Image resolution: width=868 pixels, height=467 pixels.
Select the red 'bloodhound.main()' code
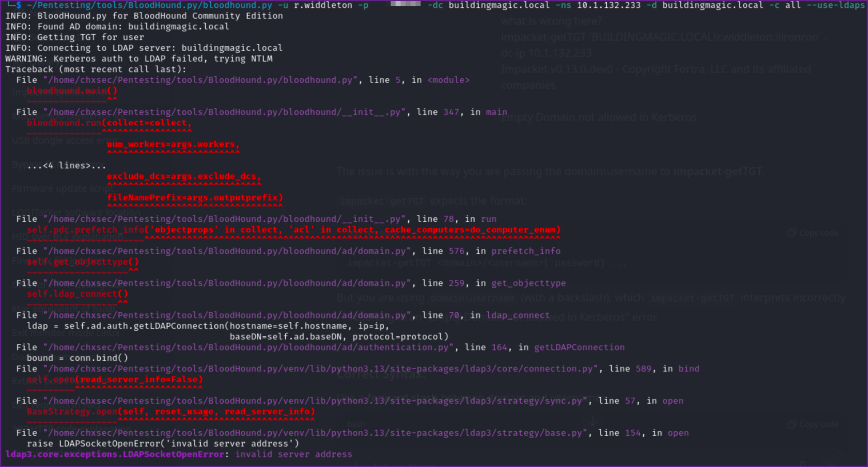[x=72, y=91]
